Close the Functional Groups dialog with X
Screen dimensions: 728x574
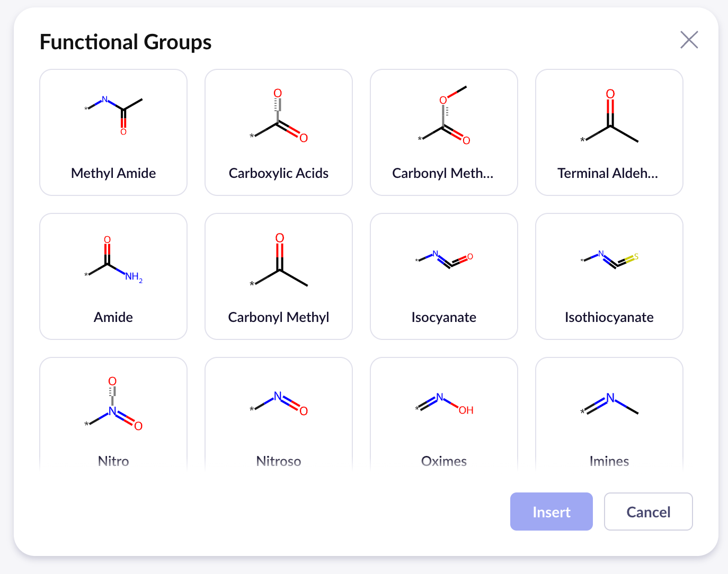pyautogui.click(x=689, y=40)
